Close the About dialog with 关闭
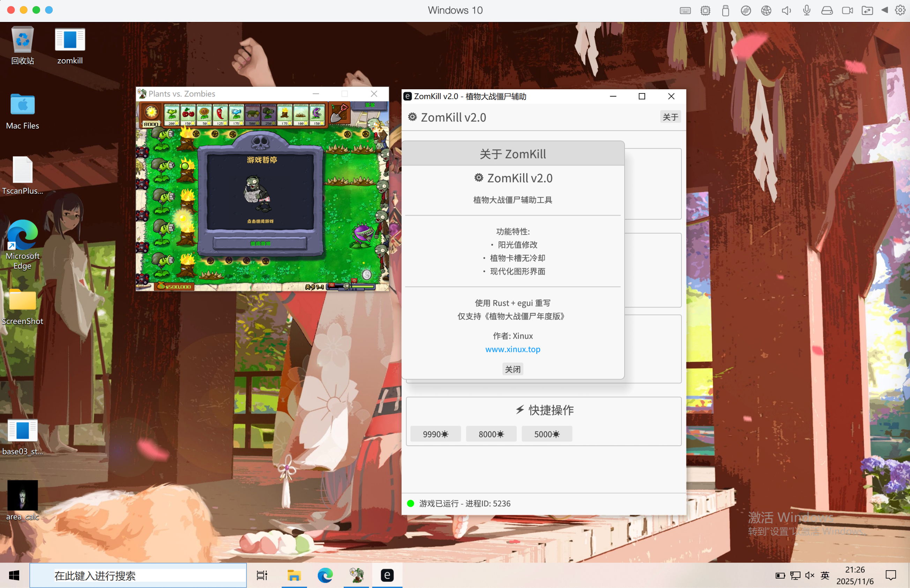This screenshot has width=910, height=588. click(x=512, y=369)
